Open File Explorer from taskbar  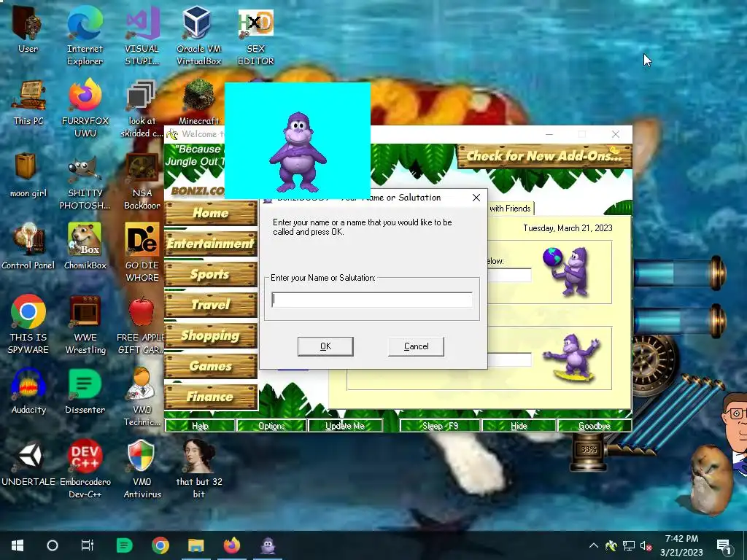click(x=196, y=545)
